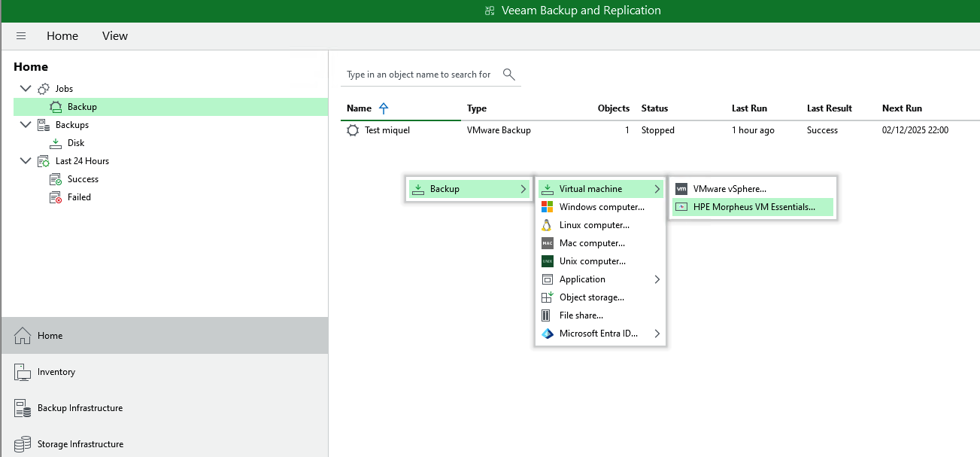Select the Test miquel job row
The image size is (980, 457).
coord(660,130)
